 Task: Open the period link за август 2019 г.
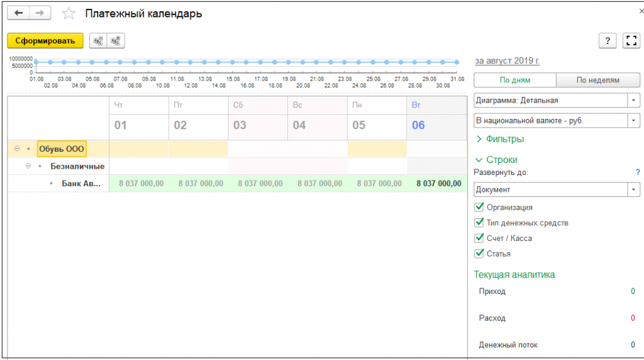(x=507, y=61)
